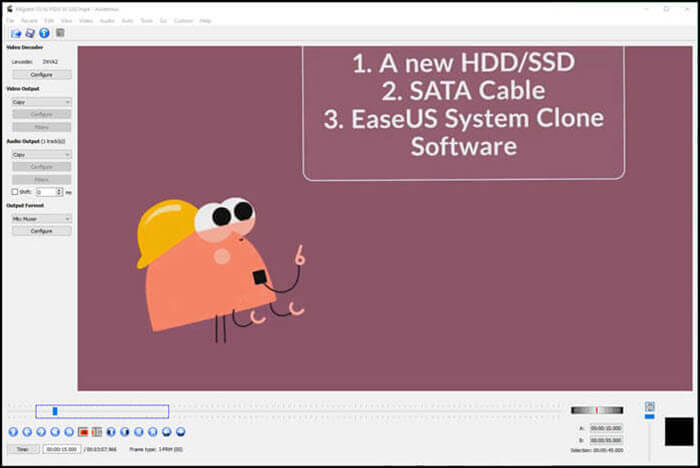Go to the first frame

coord(139,432)
